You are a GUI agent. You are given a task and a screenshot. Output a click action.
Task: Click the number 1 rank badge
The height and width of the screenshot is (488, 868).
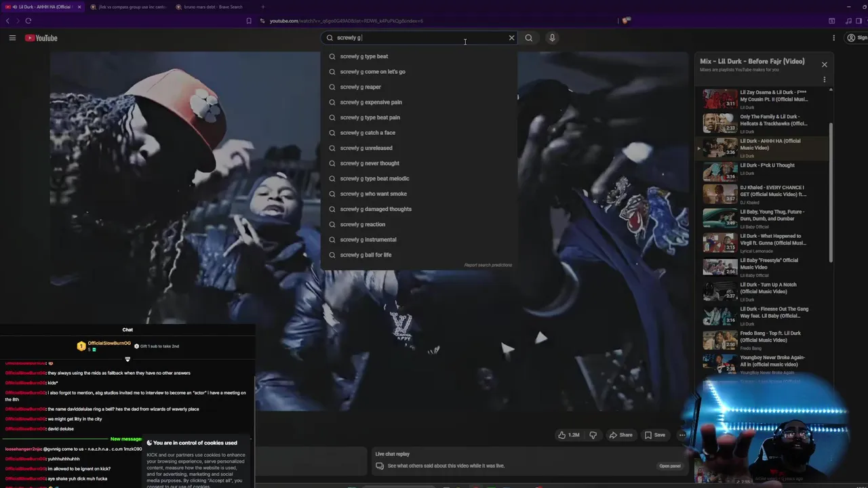click(x=81, y=346)
